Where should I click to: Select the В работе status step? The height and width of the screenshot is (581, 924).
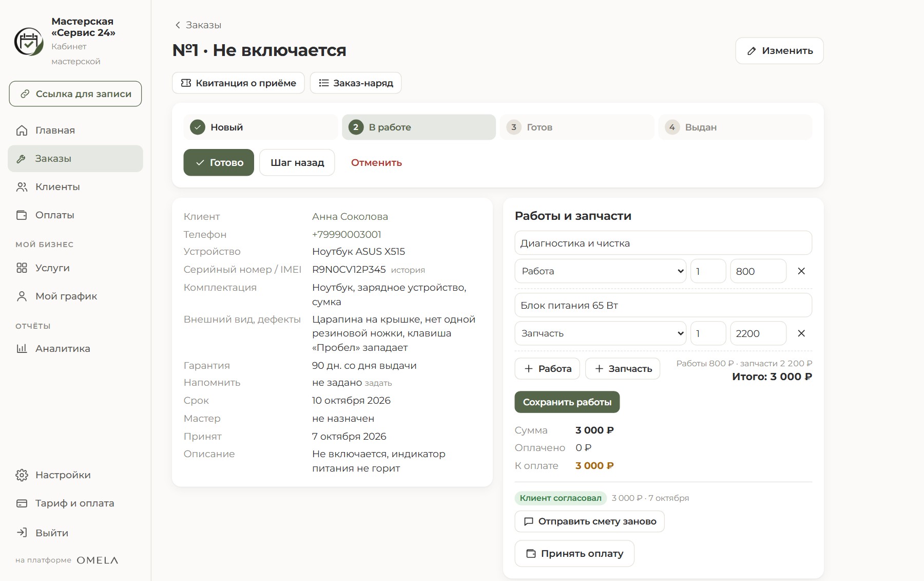coord(419,127)
